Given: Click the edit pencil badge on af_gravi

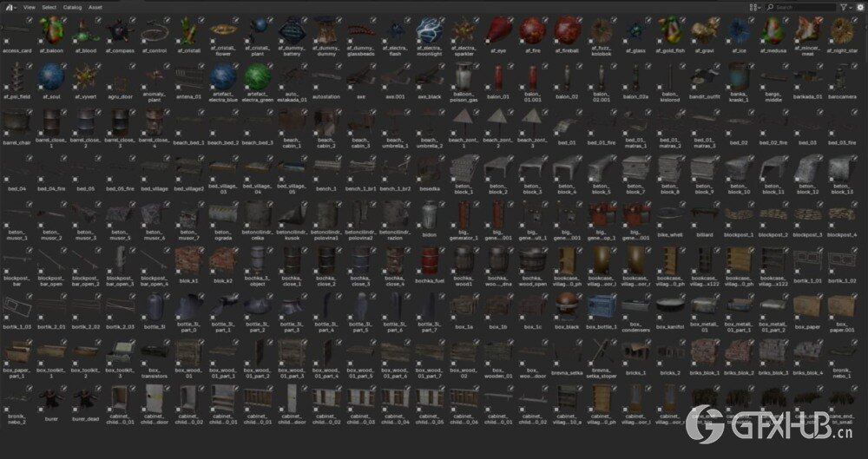Looking at the screenshot, I should 716,19.
